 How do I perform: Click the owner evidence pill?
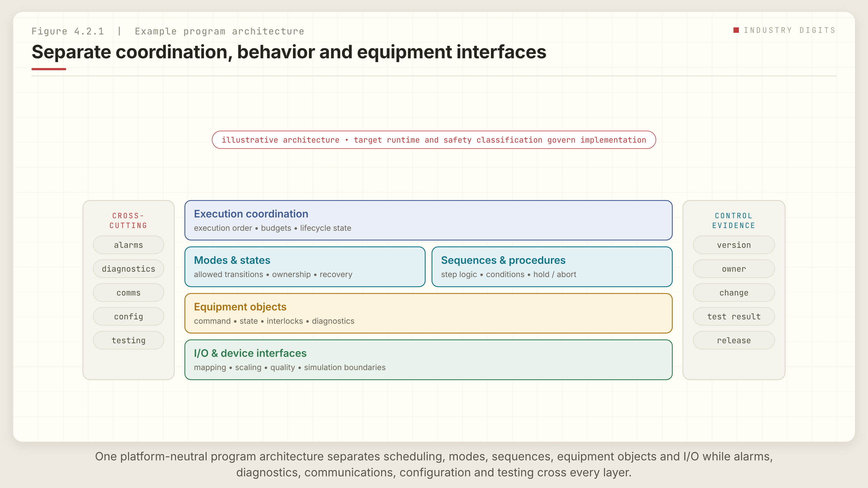(733, 269)
